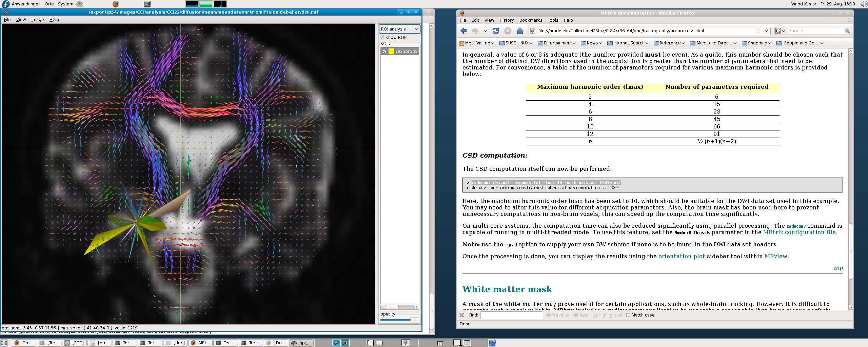Viewport: 868px width, 347px height.
Task: Open the Bookmarks menu in Firefox
Action: pyautogui.click(x=531, y=20)
